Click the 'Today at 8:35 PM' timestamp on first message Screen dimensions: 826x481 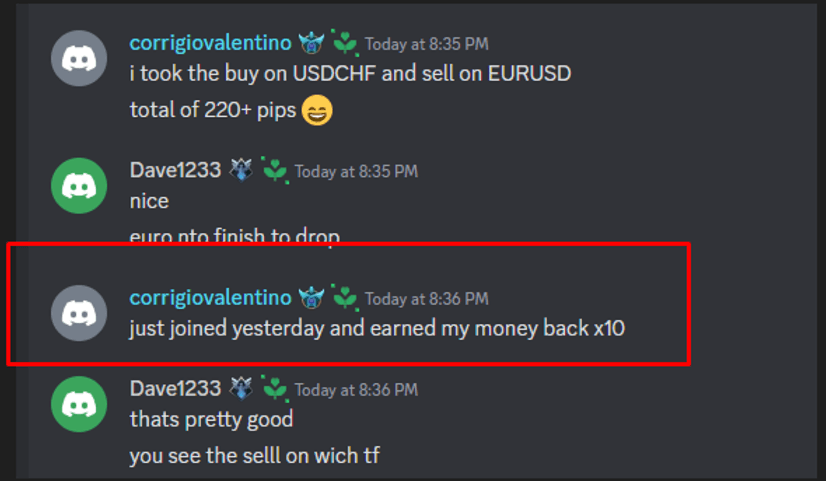pyautogui.click(x=427, y=44)
